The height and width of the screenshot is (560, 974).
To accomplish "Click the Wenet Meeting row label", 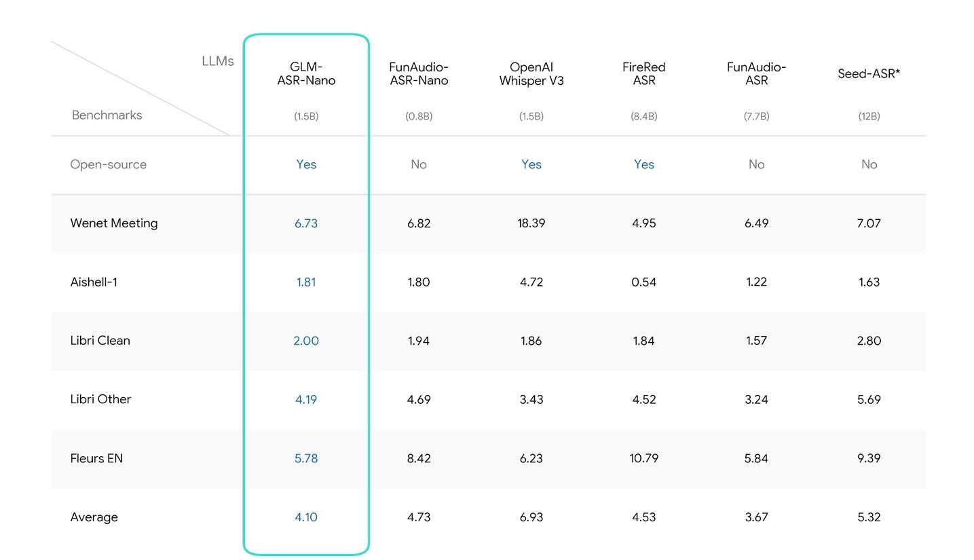I will pos(114,223).
